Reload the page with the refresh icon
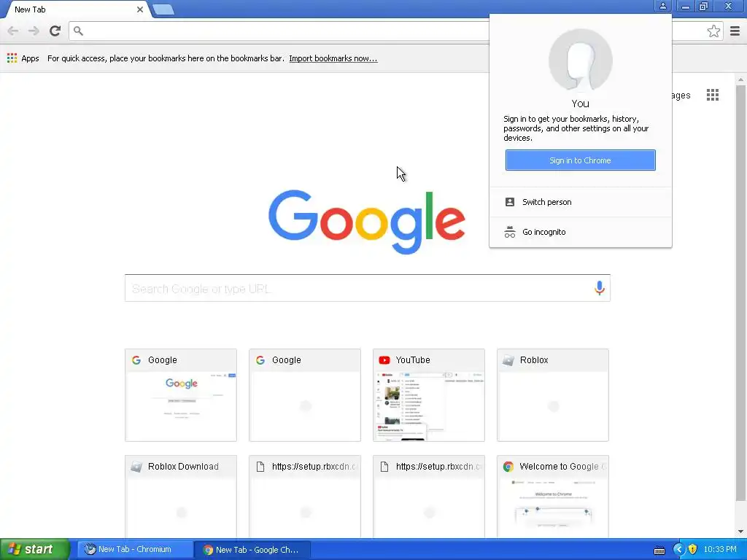The image size is (747, 560). click(x=55, y=31)
